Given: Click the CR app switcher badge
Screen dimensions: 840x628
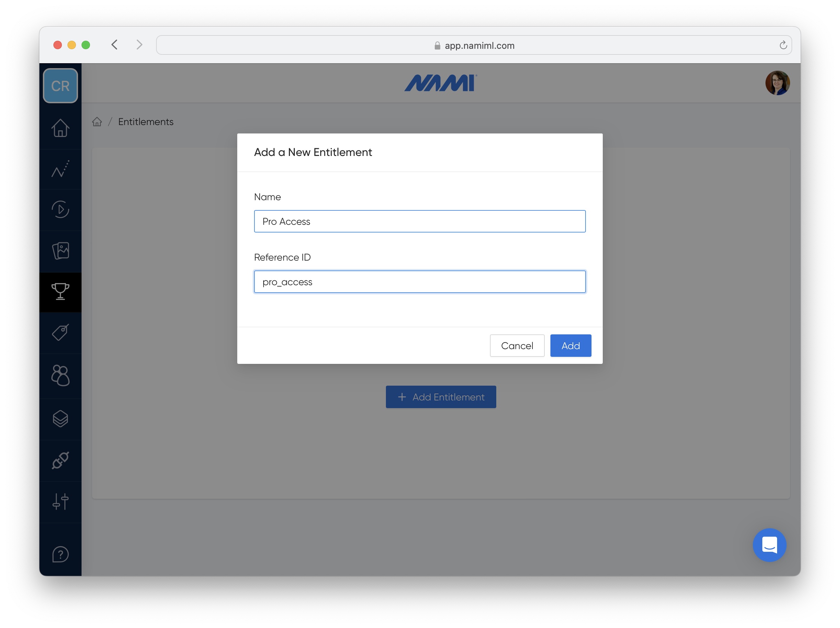Looking at the screenshot, I should (x=60, y=86).
